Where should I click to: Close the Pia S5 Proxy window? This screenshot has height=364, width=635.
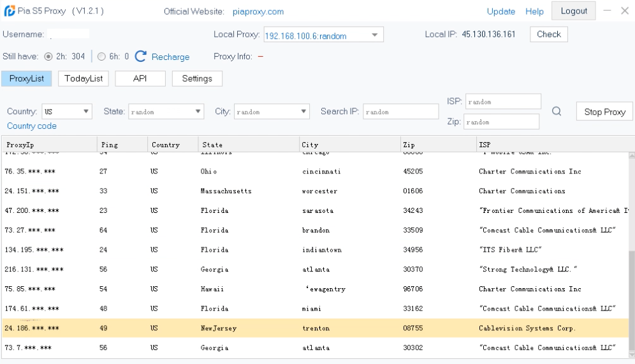(625, 11)
